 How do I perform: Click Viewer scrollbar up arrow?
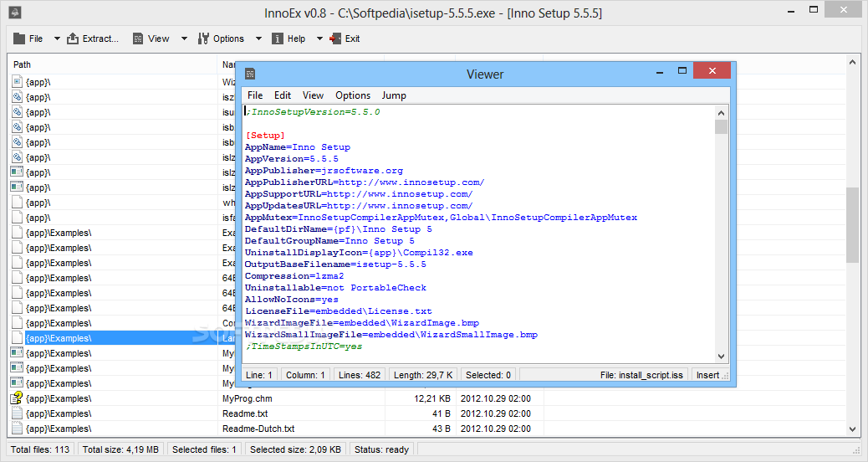click(721, 113)
